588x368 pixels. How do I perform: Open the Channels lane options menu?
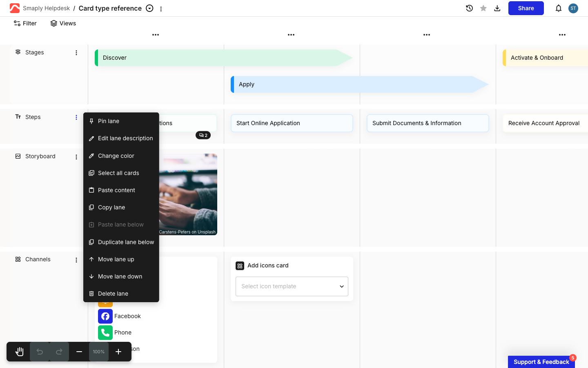tap(76, 260)
